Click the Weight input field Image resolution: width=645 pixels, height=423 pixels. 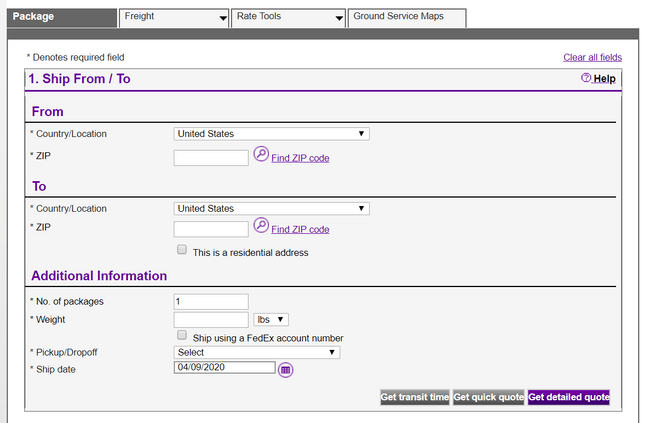click(x=211, y=320)
